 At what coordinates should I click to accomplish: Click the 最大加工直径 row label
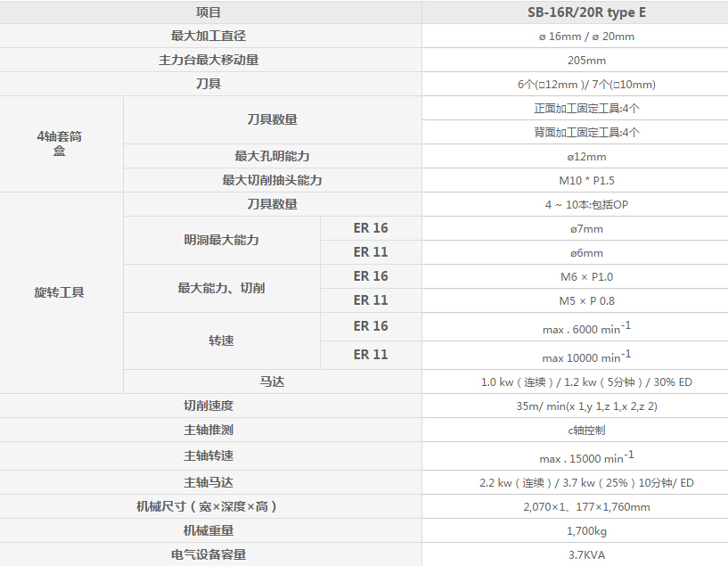pos(211,37)
